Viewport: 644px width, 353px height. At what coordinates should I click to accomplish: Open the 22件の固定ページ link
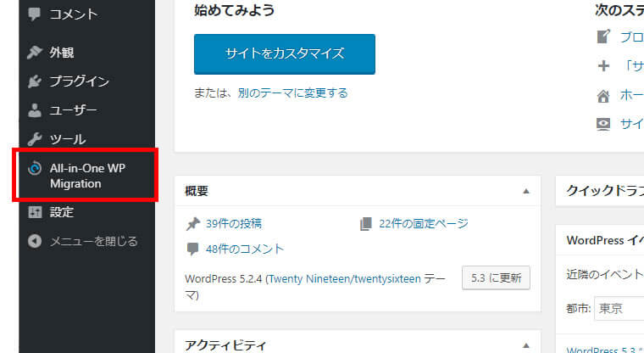coord(424,224)
